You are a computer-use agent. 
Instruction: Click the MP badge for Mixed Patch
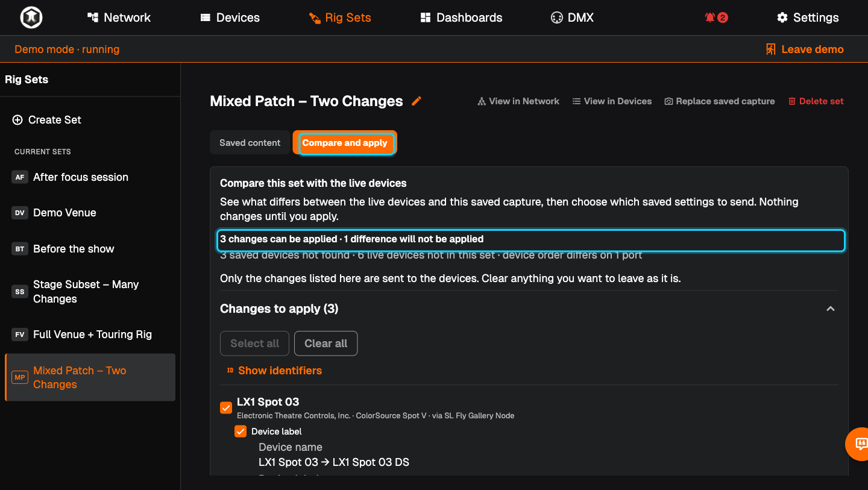[20, 377]
